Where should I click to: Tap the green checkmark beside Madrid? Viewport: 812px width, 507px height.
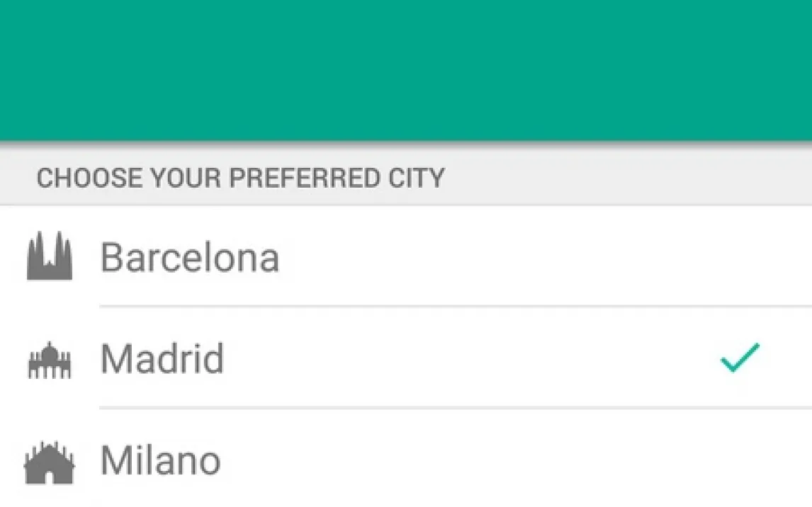740,358
